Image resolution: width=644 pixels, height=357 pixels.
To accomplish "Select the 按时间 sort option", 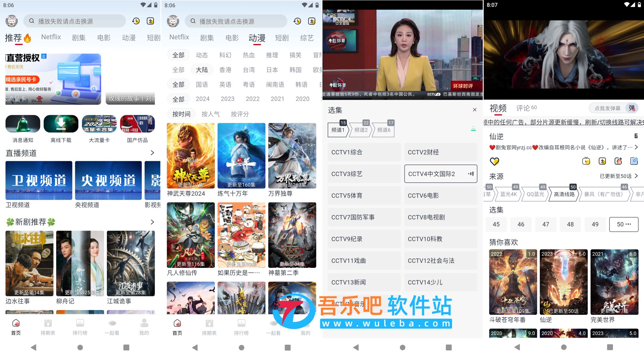I will pyautogui.click(x=181, y=114).
